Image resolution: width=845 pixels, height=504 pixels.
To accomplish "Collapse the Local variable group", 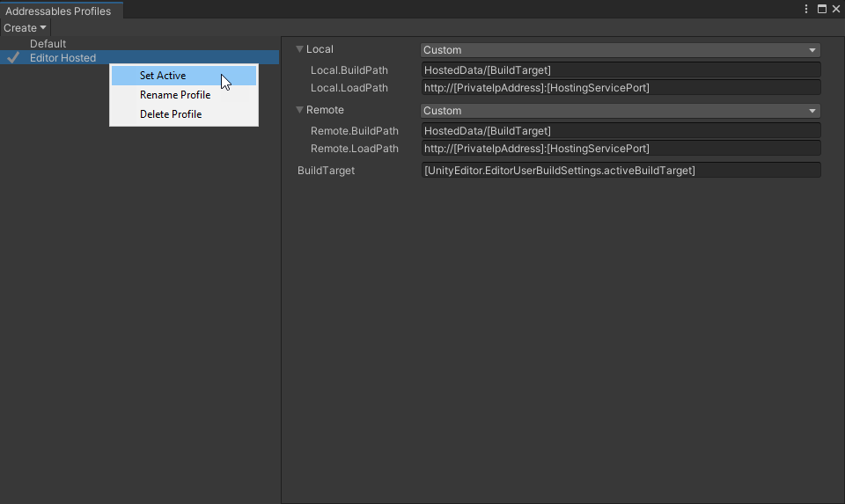I will point(299,49).
